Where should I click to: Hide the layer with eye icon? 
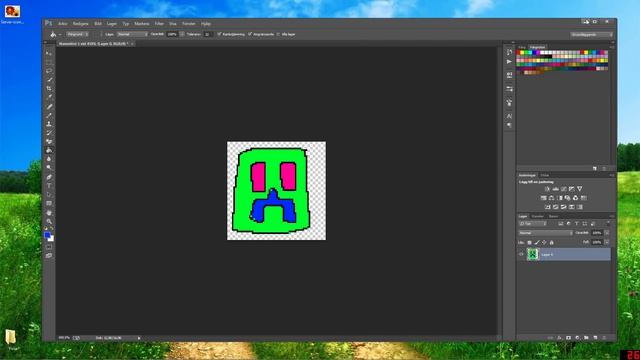point(521,254)
